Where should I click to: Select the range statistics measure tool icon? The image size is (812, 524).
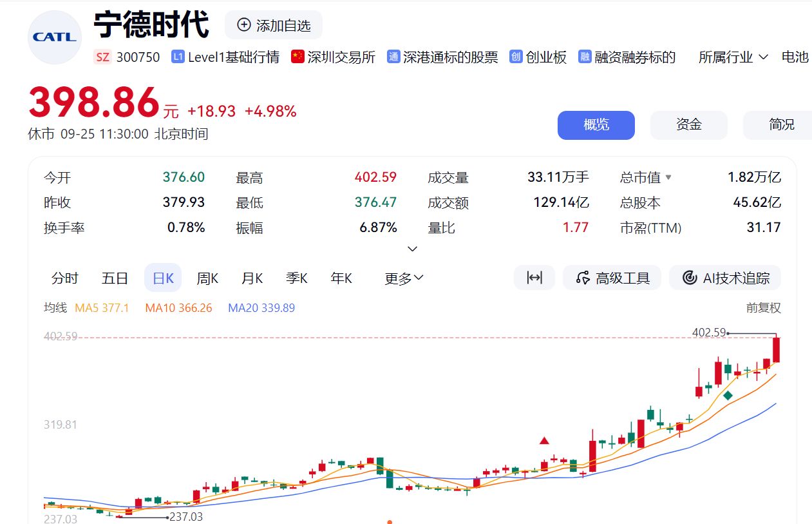coord(534,277)
